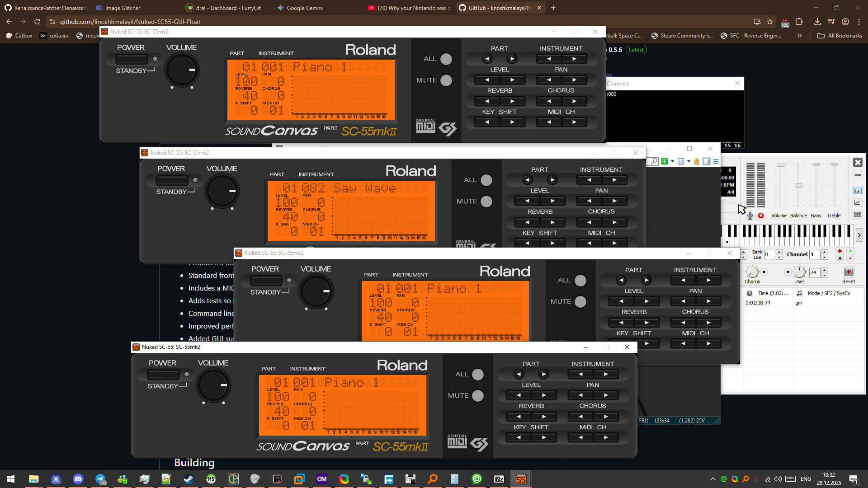
Task: Open the graph view icon on right sidebar
Action: 857,203
